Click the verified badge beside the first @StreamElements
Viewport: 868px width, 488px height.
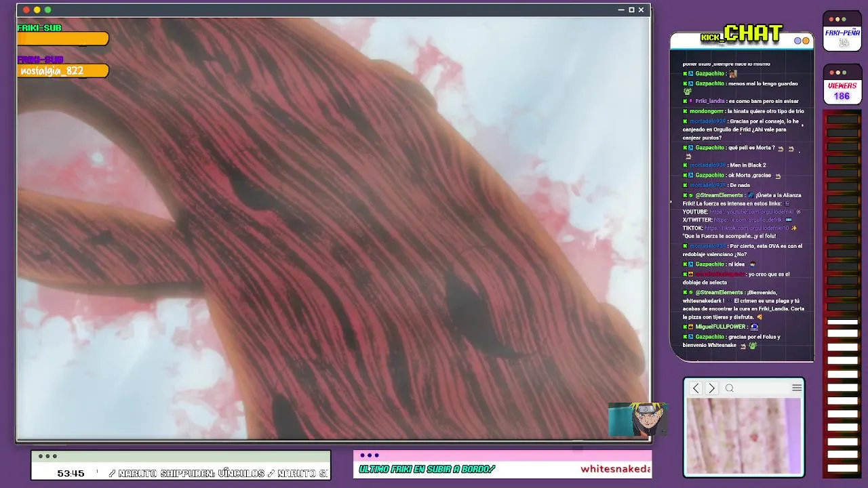pos(690,195)
